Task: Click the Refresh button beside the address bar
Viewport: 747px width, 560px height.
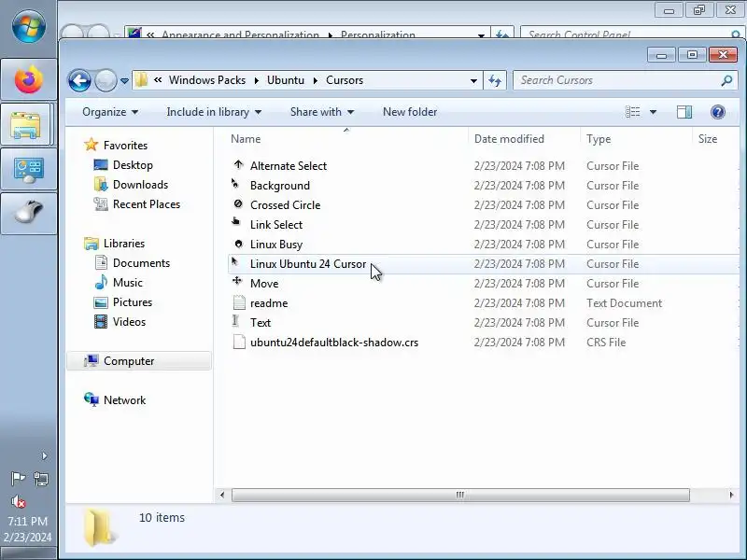Action: [495, 80]
